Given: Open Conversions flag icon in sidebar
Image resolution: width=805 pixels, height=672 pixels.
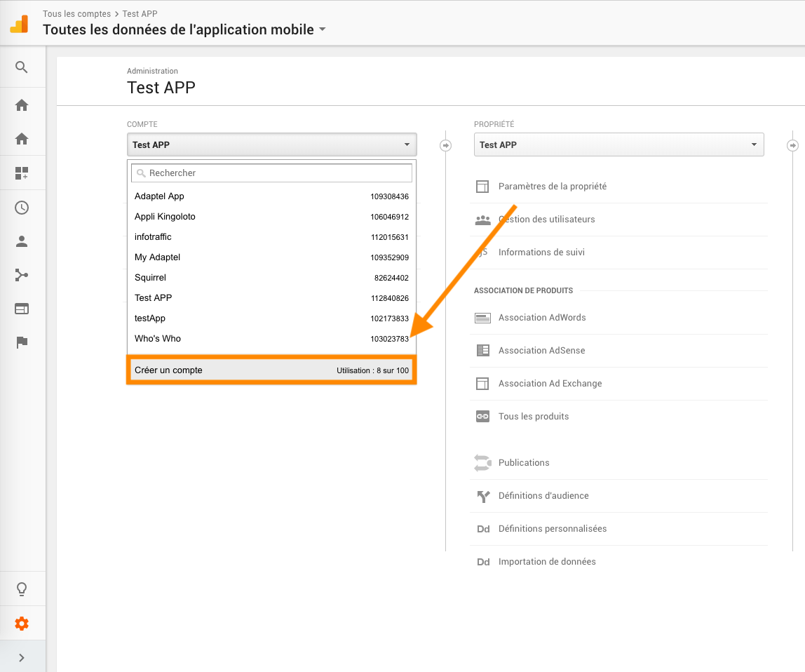Looking at the screenshot, I should pyautogui.click(x=22, y=342).
